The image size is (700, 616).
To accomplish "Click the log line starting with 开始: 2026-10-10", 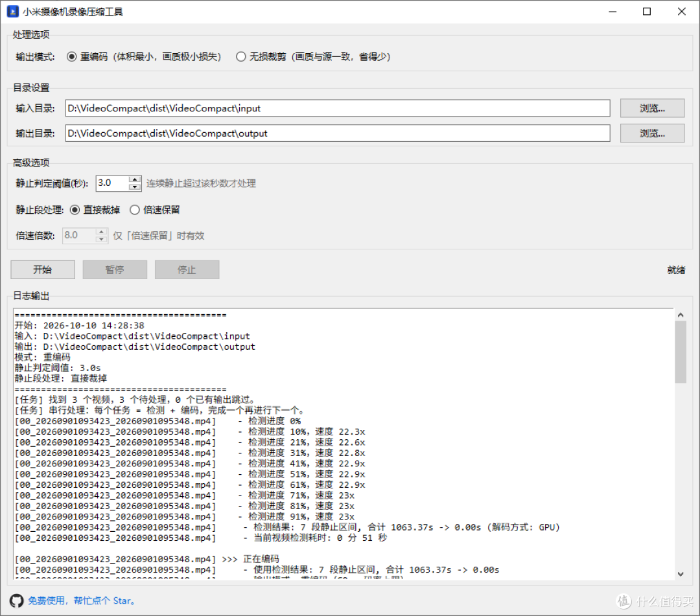I will [80, 326].
